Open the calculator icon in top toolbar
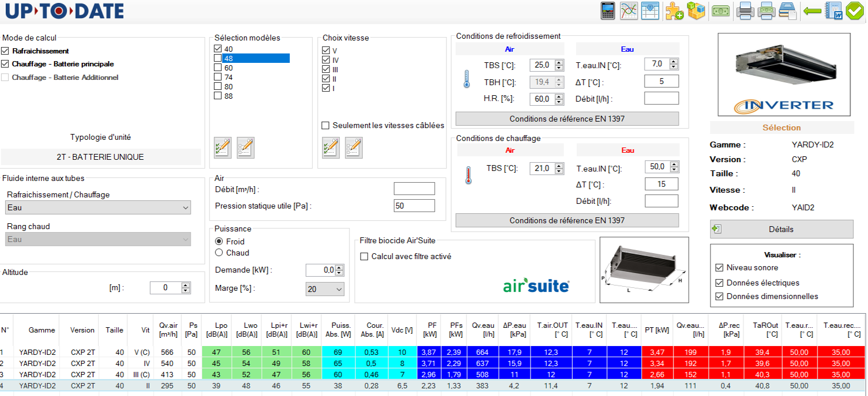This screenshot has width=868, height=396. click(x=607, y=11)
